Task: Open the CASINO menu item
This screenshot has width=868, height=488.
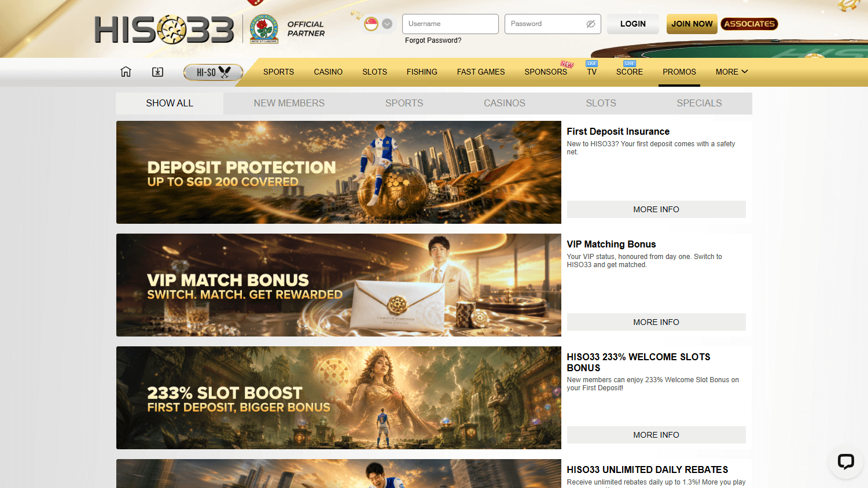Action: (328, 72)
